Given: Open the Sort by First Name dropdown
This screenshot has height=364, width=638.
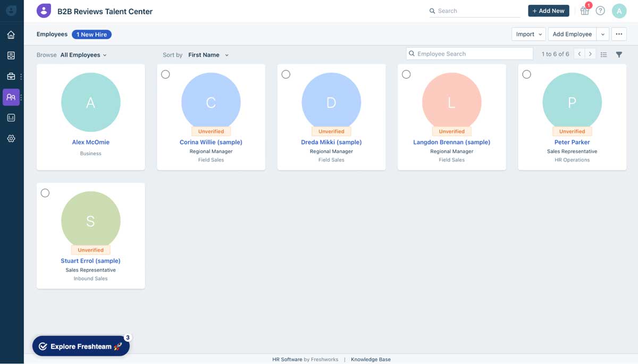Looking at the screenshot, I should point(208,55).
